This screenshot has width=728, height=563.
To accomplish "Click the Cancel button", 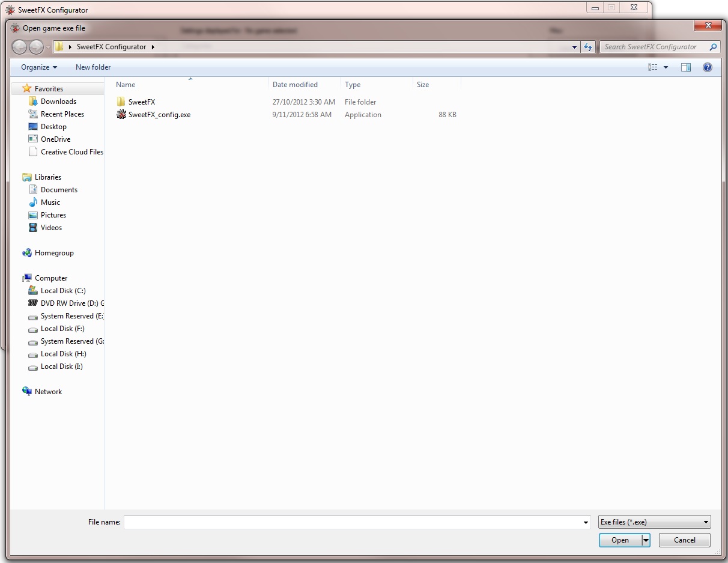I will pos(685,540).
